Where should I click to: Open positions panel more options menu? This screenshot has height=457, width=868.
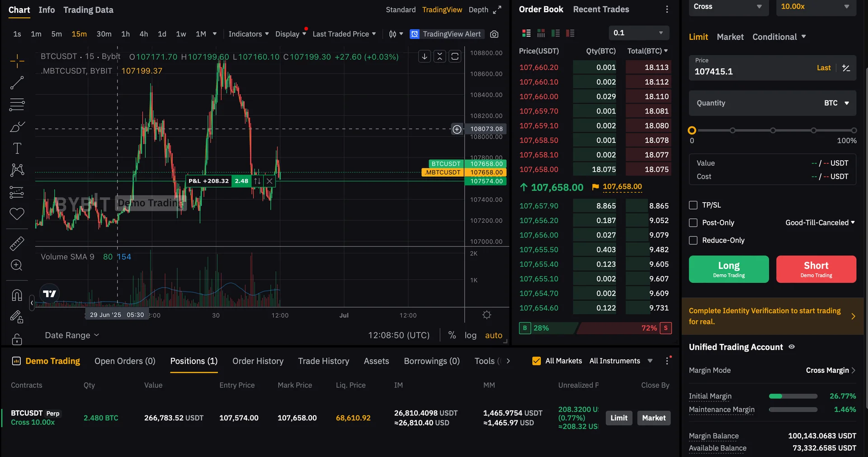click(x=667, y=361)
